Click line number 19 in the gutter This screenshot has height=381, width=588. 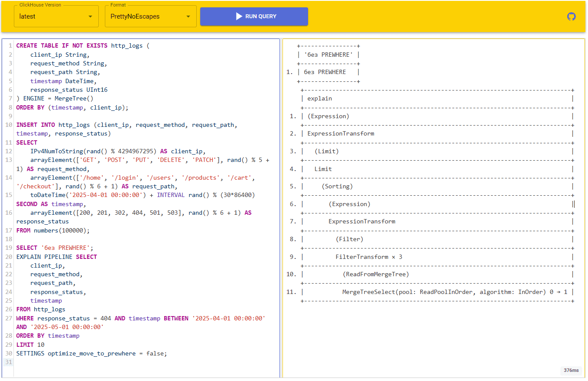(9, 248)
